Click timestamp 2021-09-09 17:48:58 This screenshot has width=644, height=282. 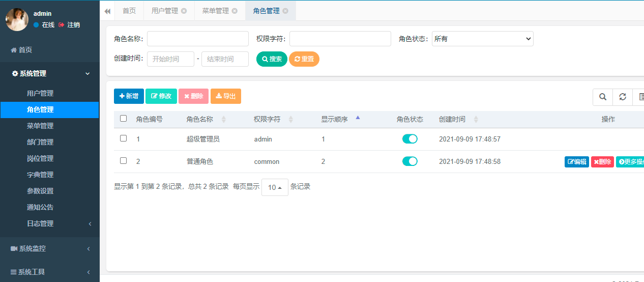click(470, 161)
